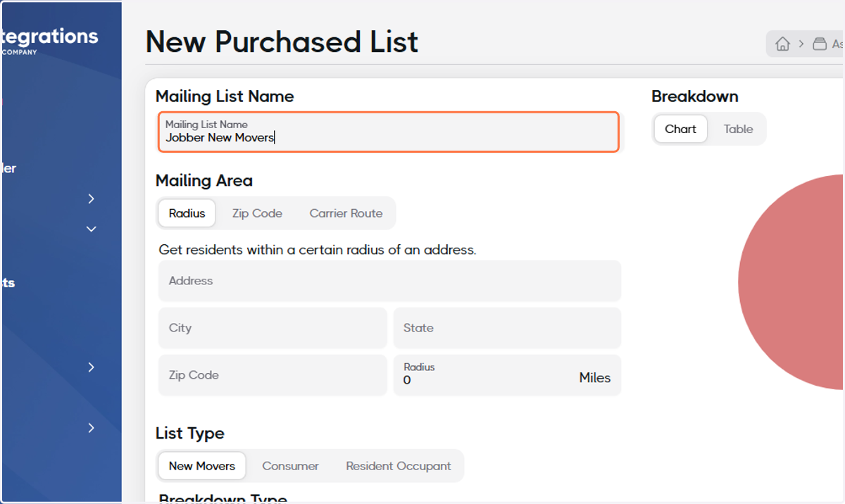This screenshot has width=845, height=504.
Task: Click the 'Get residents within a certain radius' text
Action: click(x=318, y=250)
